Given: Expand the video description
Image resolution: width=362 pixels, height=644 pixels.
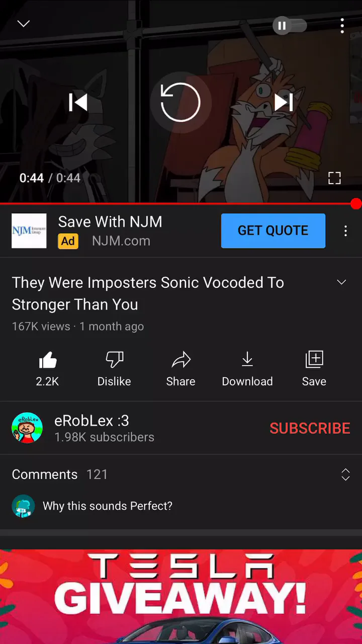Looking at the screenshot, I should click(341, 282).
